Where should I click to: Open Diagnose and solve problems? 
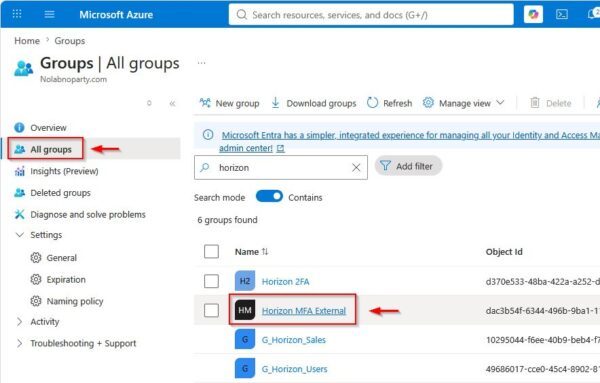pos(88,214)
